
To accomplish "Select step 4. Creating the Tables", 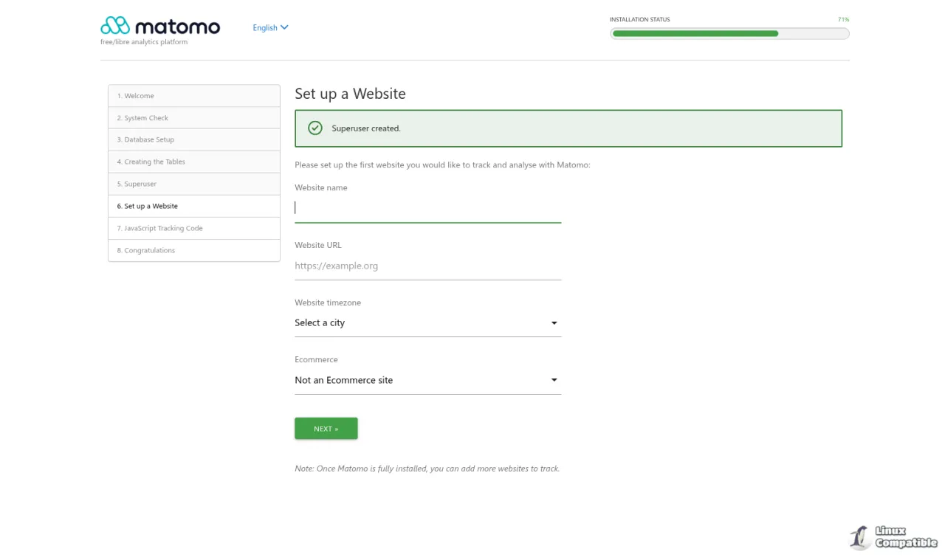I will pyautogui.click(x=194, y=162).
